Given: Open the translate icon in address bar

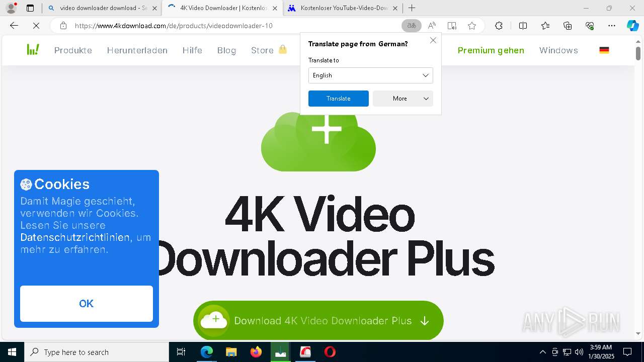Looking at the screenshot, I should [412, 26].
